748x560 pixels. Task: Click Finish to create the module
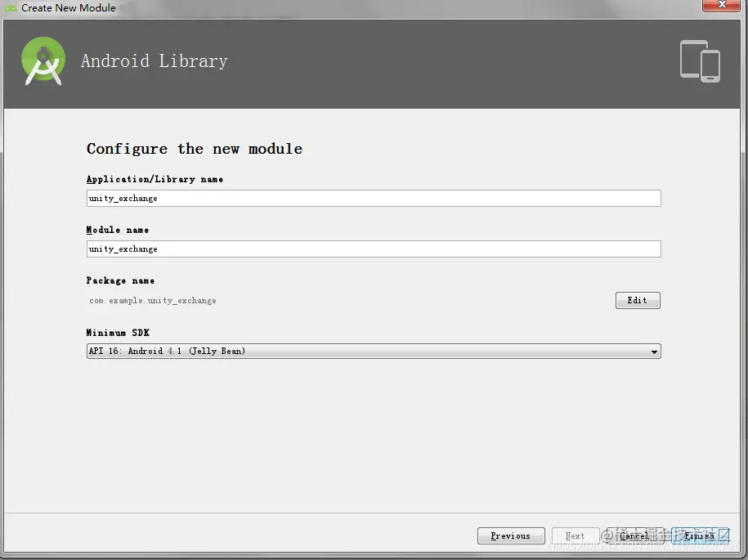point(700,535)
